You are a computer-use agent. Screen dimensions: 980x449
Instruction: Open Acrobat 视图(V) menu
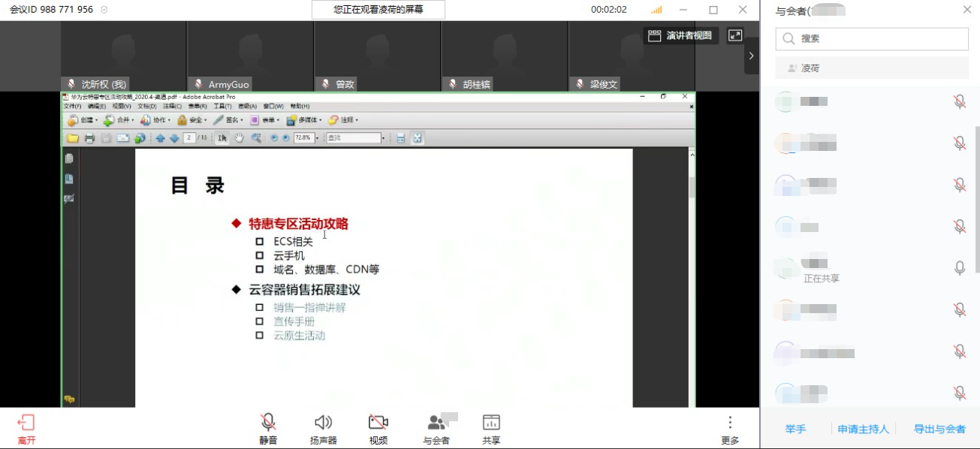(x=122, y=107)
